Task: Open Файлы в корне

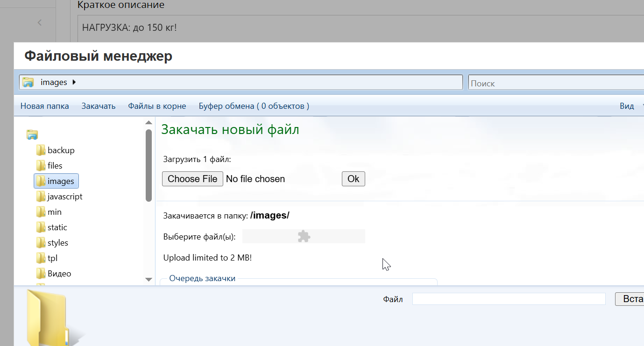Action: coord(157,106)
